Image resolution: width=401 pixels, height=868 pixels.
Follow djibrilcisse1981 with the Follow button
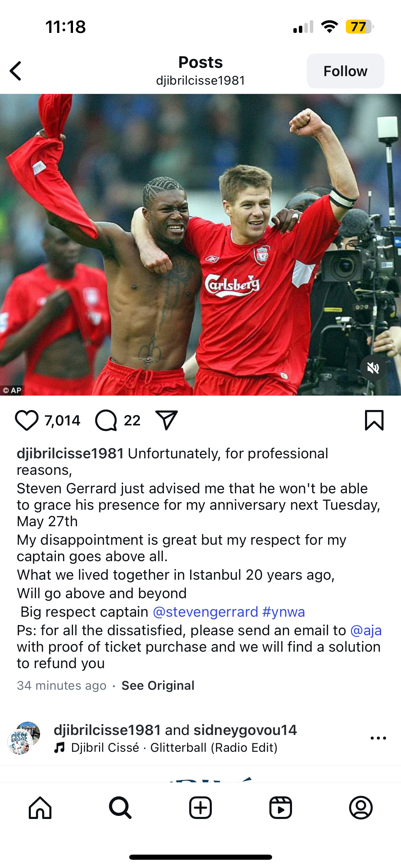pyautogui.click(x=345, y=71)
